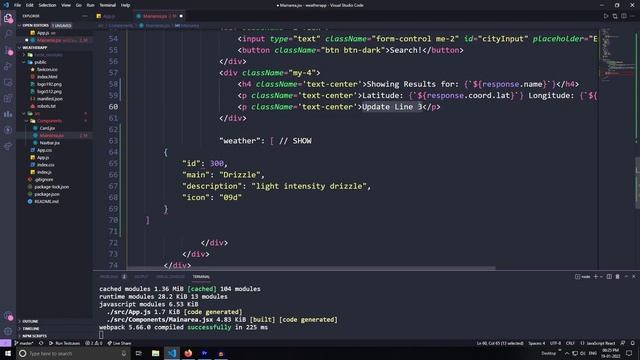Open the Search view in activity bar
Viewport: 640px width, 360px height.
(8, 34)
